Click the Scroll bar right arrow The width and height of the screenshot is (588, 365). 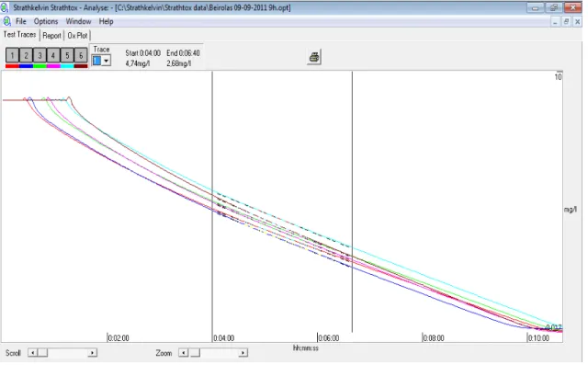[x=92, y=353]
